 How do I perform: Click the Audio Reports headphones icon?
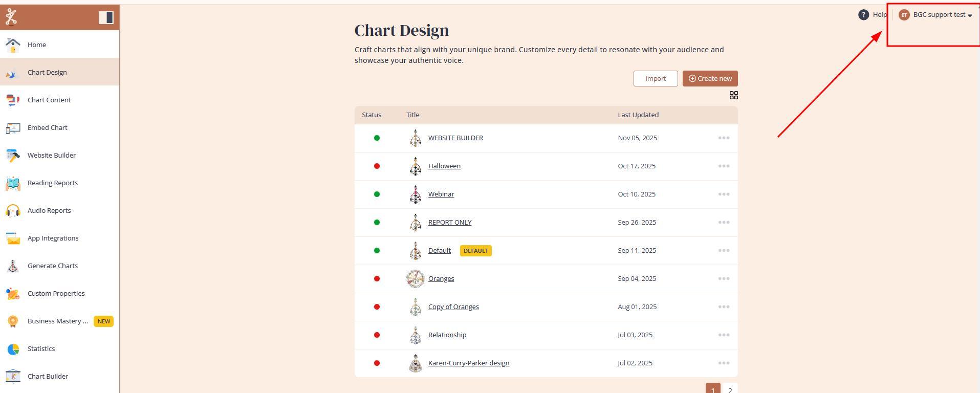coord(13,211)
